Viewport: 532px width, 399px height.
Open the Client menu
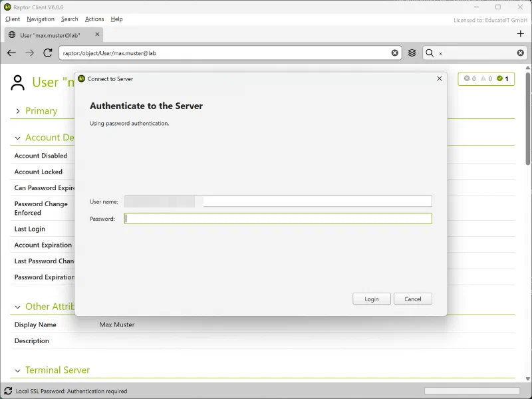coord(13,19)
